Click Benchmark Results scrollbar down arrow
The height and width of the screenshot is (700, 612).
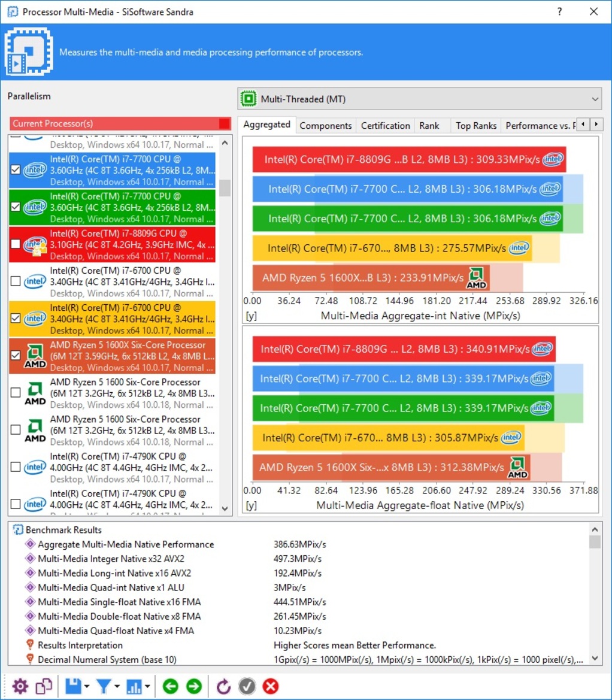coord(595,658)
